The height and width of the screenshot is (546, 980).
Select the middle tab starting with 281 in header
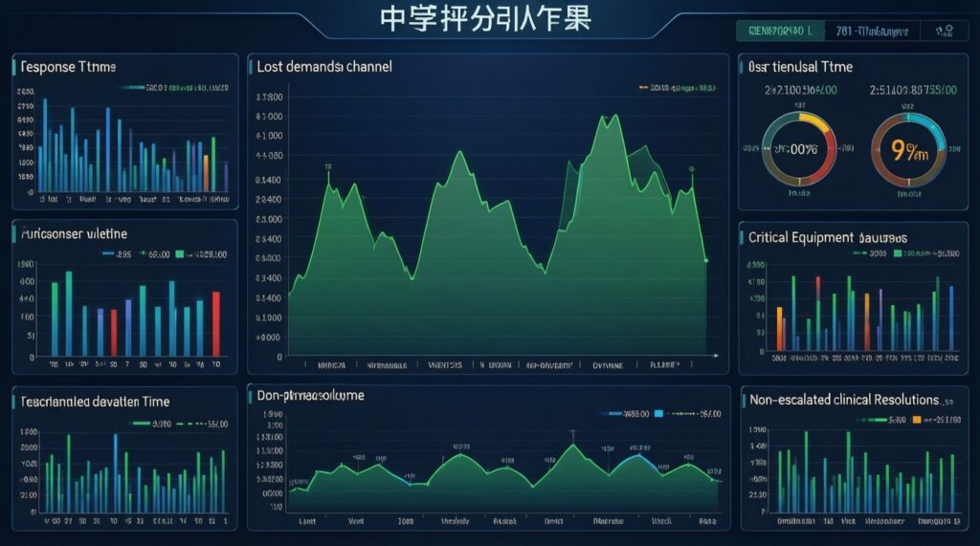pos(872,32)
